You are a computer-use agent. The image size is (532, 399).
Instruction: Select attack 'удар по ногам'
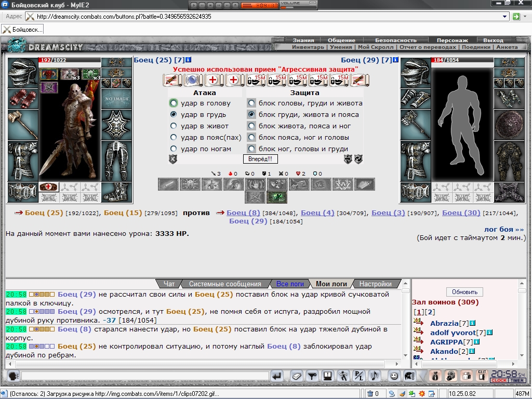(174, 149)
